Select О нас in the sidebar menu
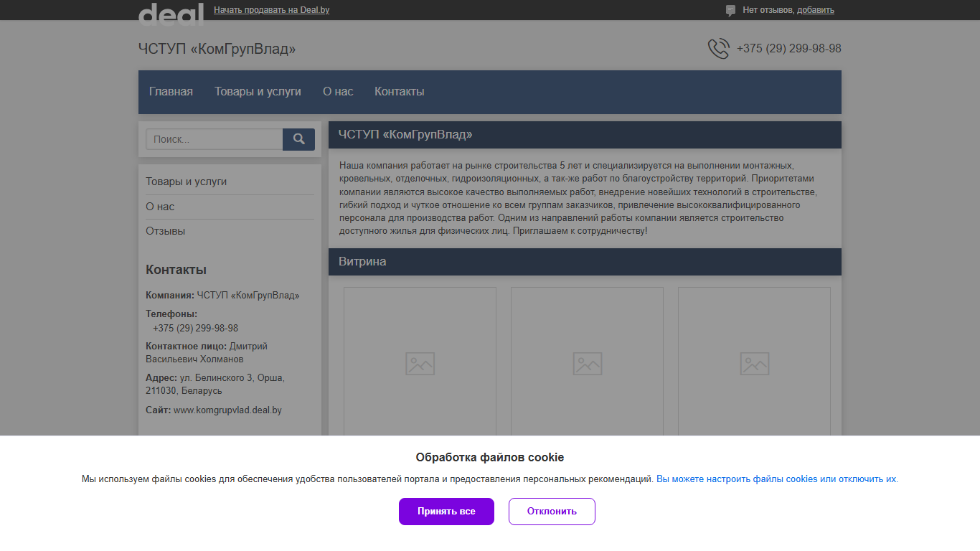This screenshot has width=980, height=551. [160, 207]
